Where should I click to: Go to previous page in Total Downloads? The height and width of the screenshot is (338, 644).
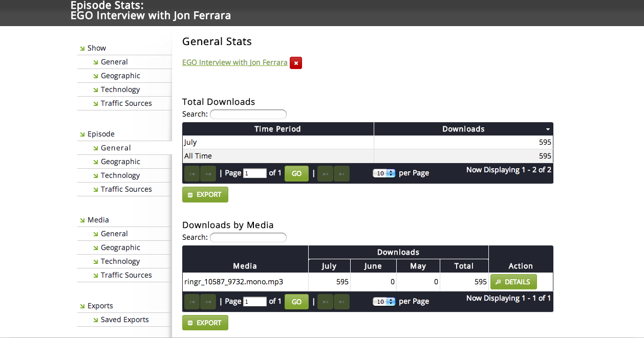click(x=208, y=173)
